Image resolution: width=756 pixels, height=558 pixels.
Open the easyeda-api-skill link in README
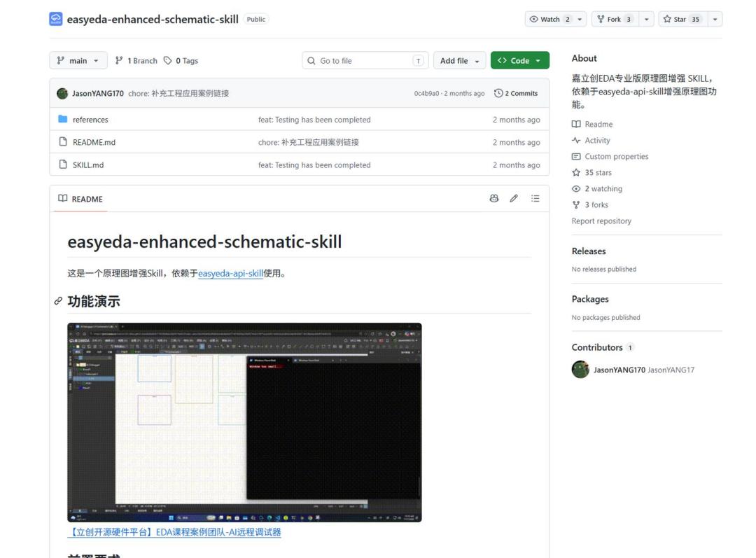coord(230,274)
